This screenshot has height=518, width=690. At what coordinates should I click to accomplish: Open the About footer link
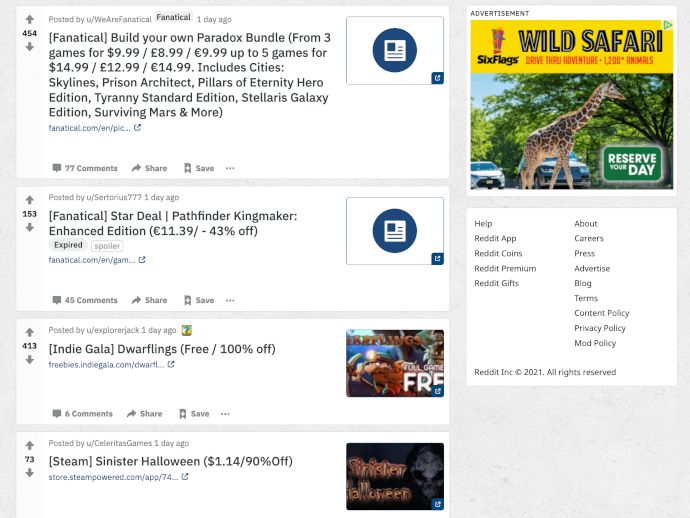[x=586, y=224]
